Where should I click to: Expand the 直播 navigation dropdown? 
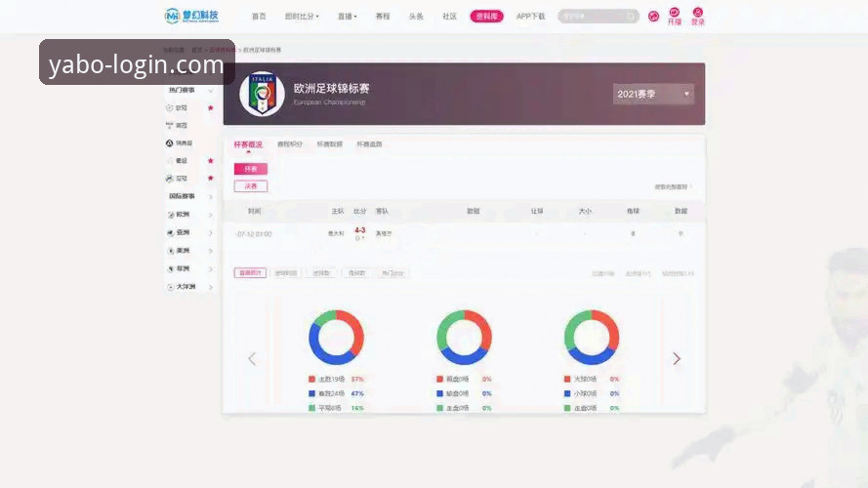(x=347, y=17)
